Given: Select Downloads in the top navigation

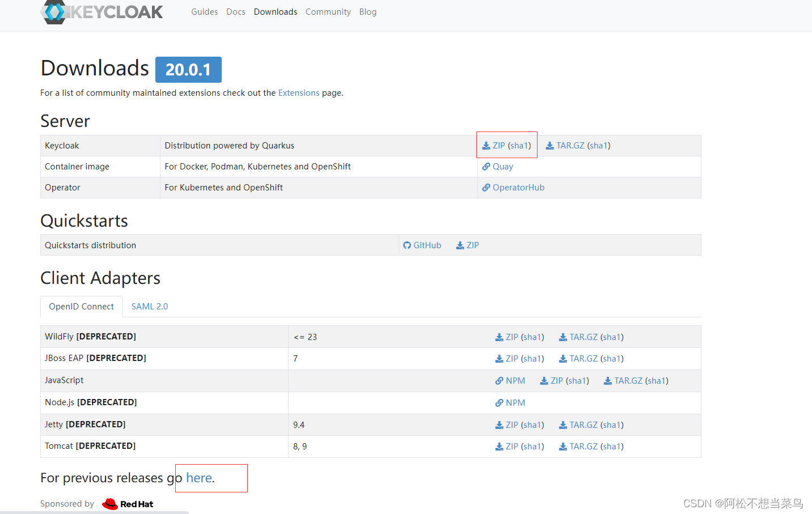Looking at the screenshot, I should click(x=276, y=12).
